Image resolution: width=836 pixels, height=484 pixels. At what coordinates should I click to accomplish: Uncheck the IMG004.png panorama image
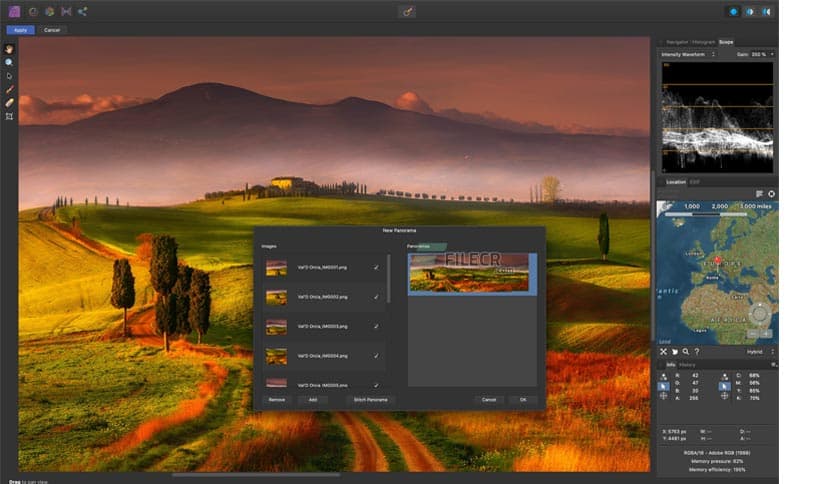(x=376, y=356)
